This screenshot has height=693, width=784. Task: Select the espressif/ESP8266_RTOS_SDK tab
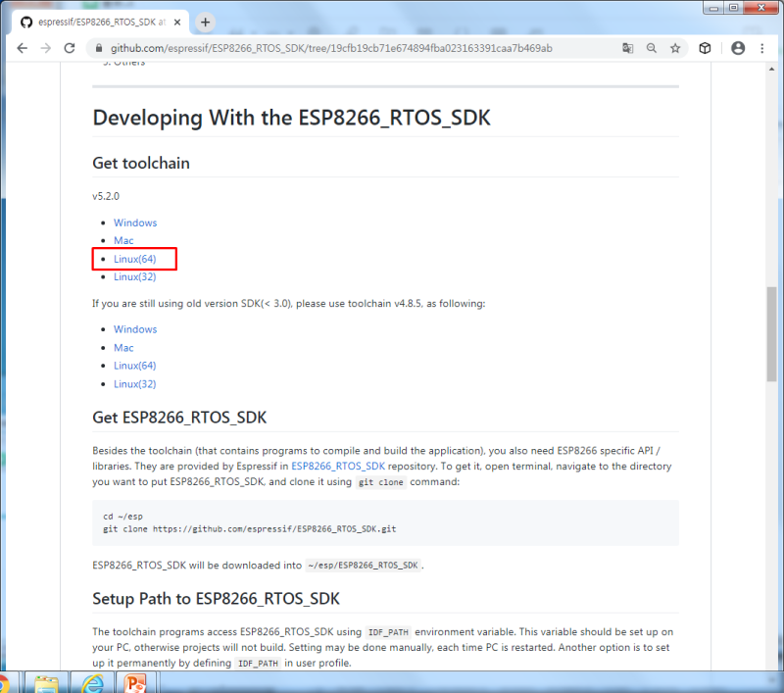[102, 22]
